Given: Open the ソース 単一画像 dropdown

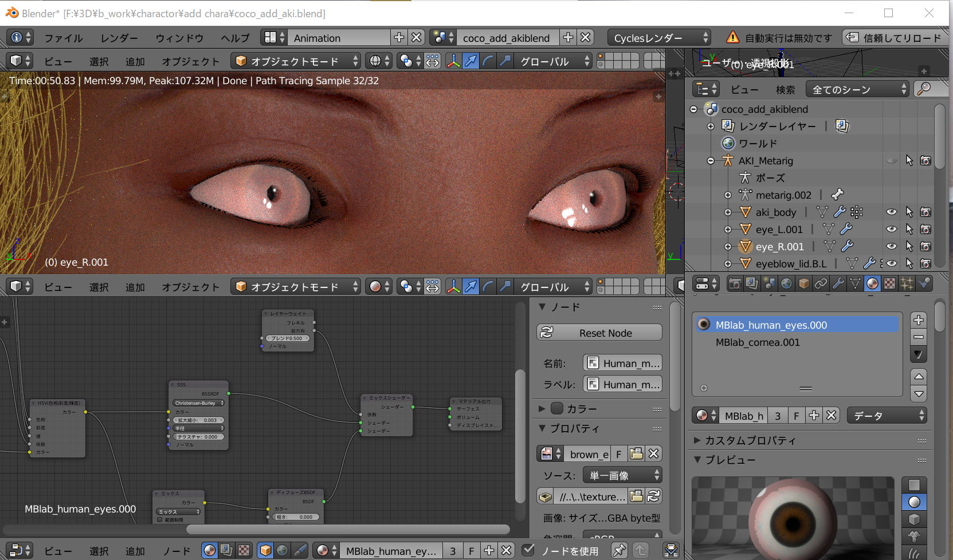Looking at the screenshot, I should 622,475.
